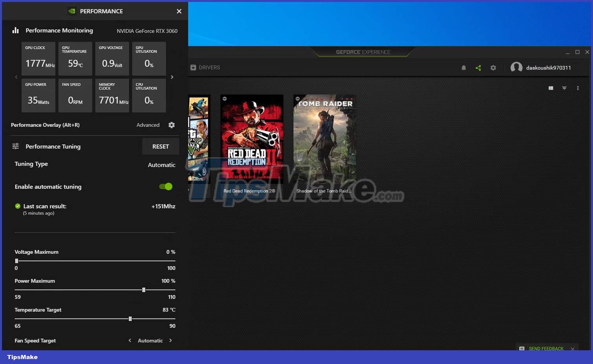
Task: Select next Fan Speed Target option
Action: 170,340
